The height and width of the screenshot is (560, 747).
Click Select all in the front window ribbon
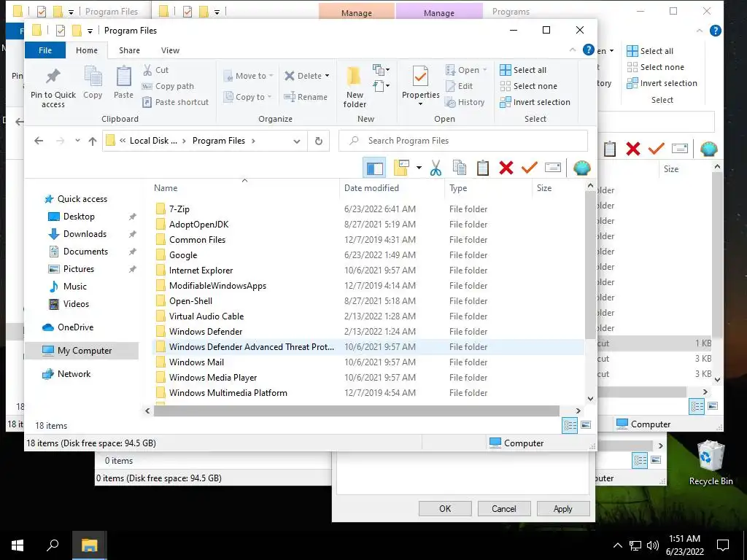coord(523,70)
